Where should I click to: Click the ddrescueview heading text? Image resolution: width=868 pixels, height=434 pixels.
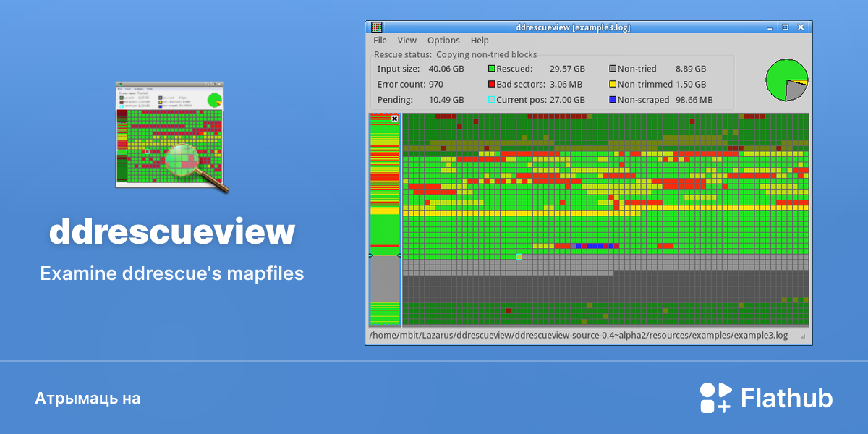pos(172,231)
